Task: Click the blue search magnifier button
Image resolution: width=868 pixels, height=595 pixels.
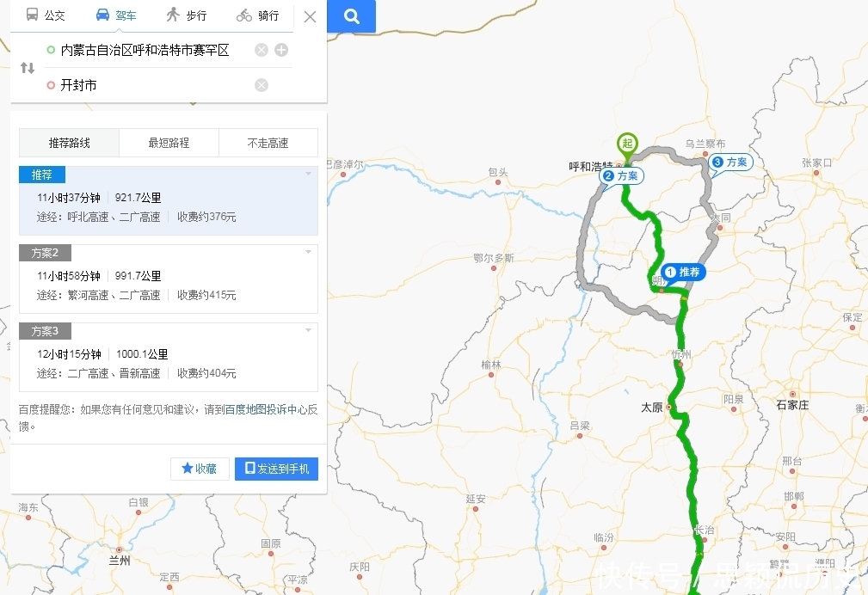Action: pos(352,16)
